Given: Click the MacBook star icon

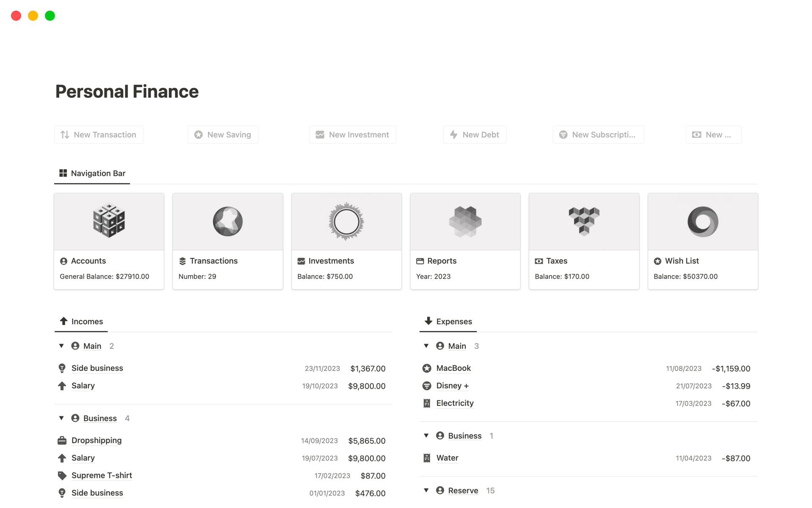Looking at the screenshot, I should pyautogui.click(x=427, y=368).
